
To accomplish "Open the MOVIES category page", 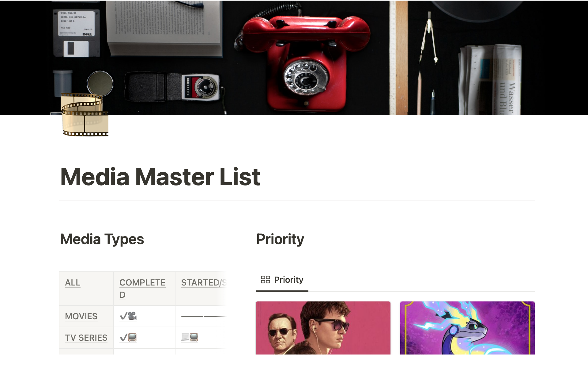I will tap(81, 316).
